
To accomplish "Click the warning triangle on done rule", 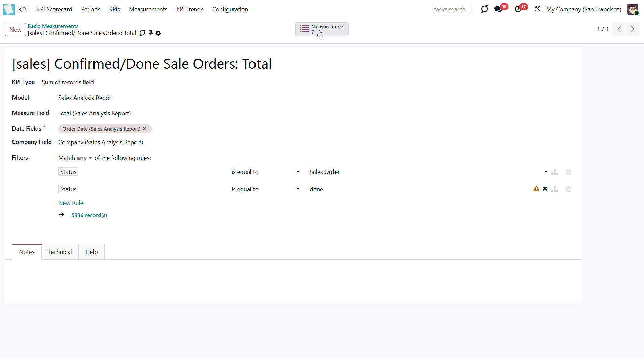I will pos(536,189).
